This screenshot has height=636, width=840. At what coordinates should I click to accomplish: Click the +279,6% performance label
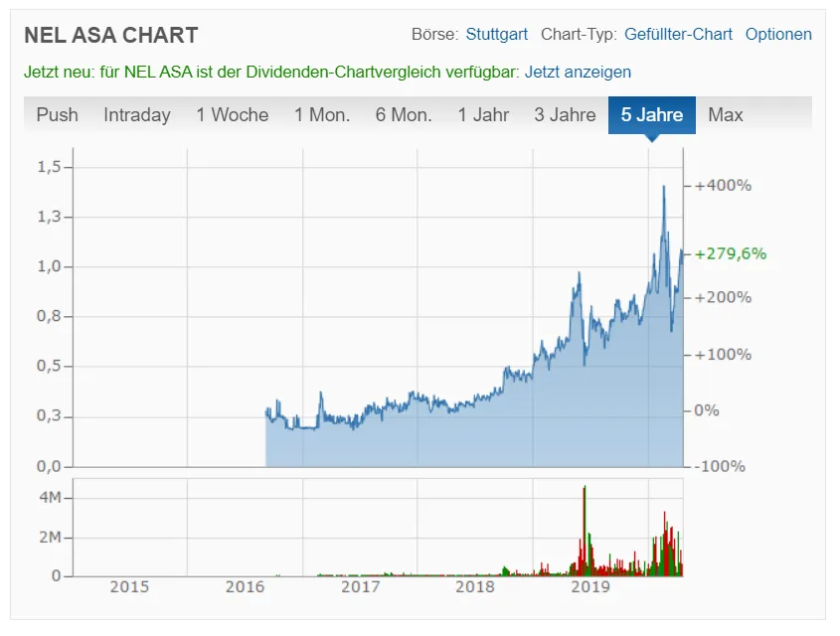pyautogui.click(x=731, y=253)
